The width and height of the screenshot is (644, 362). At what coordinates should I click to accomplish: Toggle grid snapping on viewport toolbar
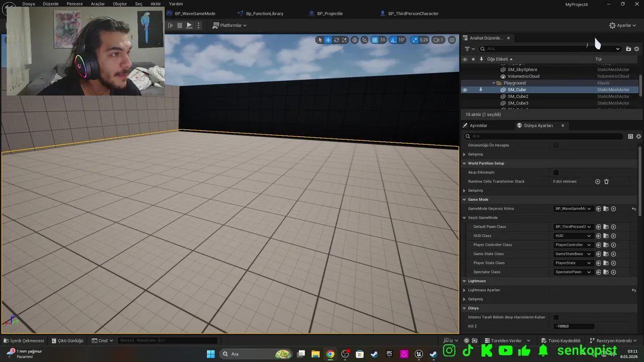375,40
